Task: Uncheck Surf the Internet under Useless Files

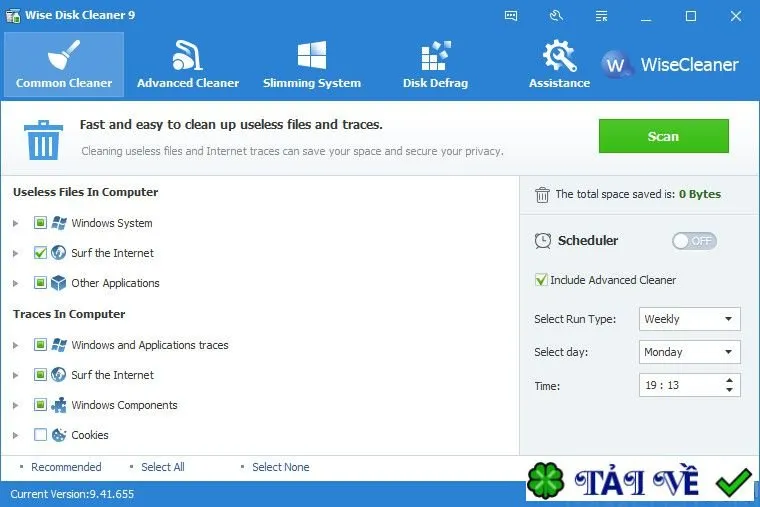Action: [x=40, y=253]
